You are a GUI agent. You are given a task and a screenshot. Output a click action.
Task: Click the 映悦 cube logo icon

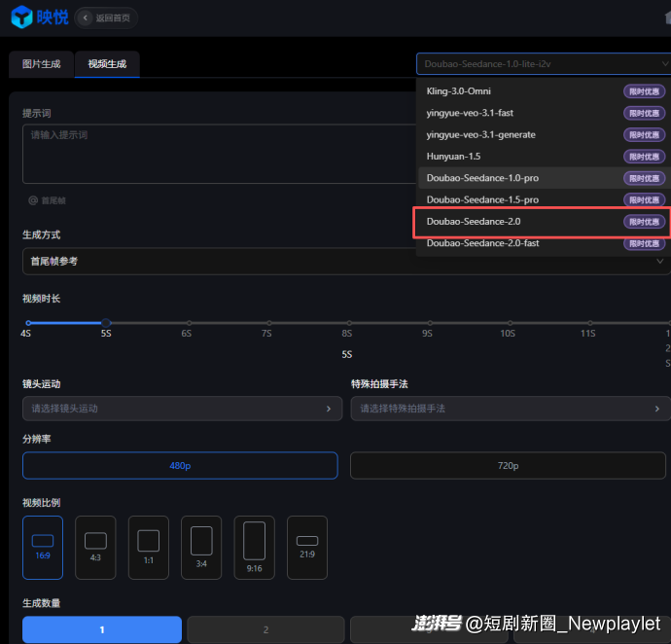tap(20, 18)
